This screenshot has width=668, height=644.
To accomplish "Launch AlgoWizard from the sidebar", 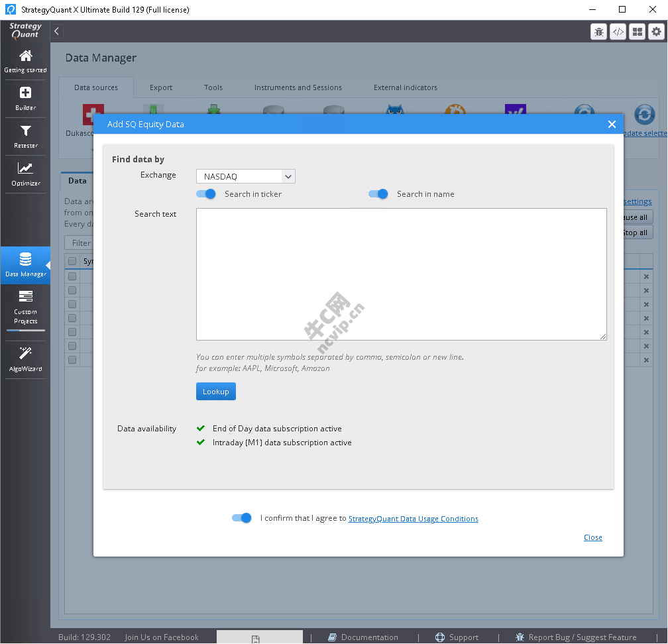I will [25, 360].
